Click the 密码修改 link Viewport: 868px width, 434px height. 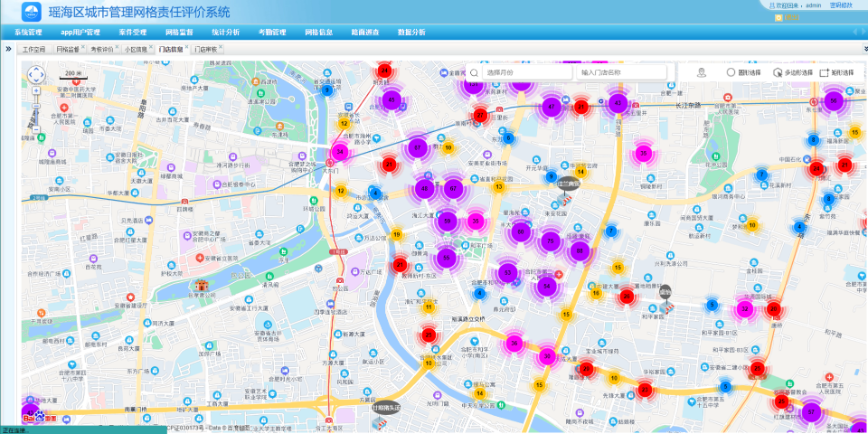[841, 5]
